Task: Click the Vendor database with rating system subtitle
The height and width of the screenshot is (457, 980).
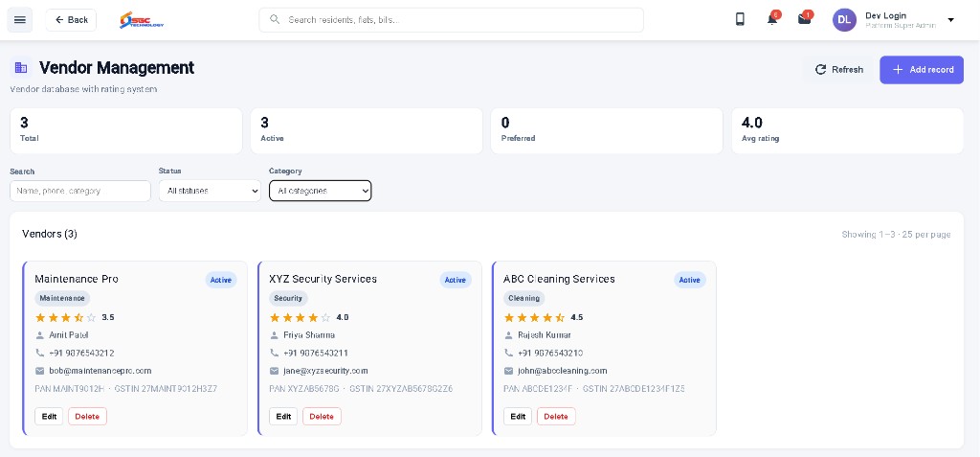Action: pos(83,89)
